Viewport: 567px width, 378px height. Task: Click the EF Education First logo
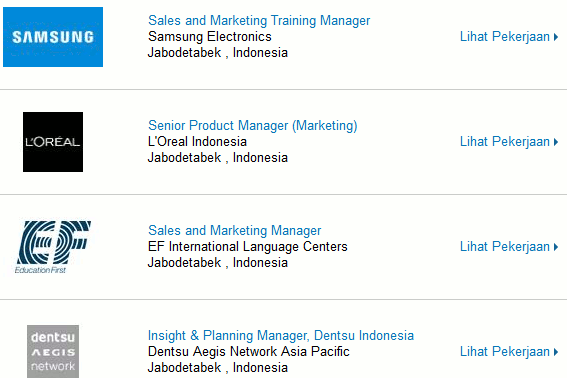[x=53, y=247]
